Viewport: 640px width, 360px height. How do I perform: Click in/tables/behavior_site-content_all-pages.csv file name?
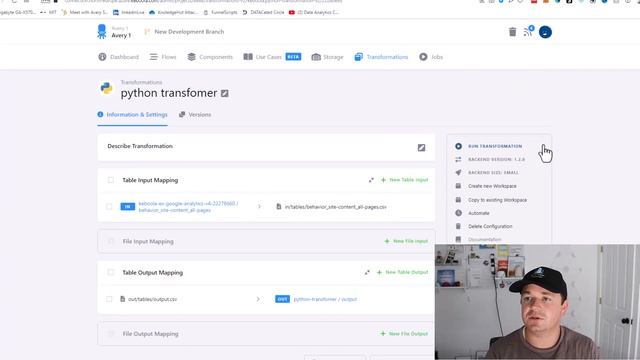pyautogui.click(x=336, y=207)
